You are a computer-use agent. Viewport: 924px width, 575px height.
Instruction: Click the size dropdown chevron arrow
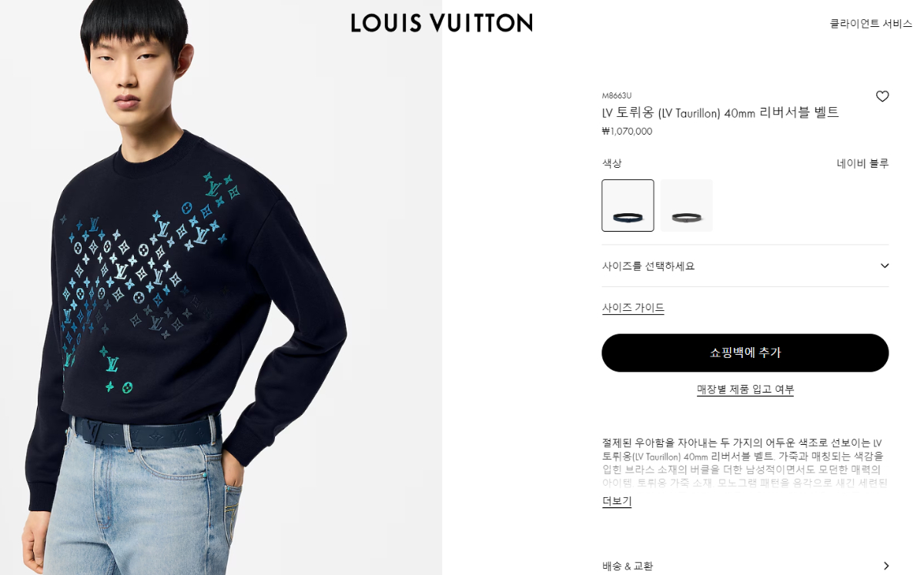click(884, 266)
